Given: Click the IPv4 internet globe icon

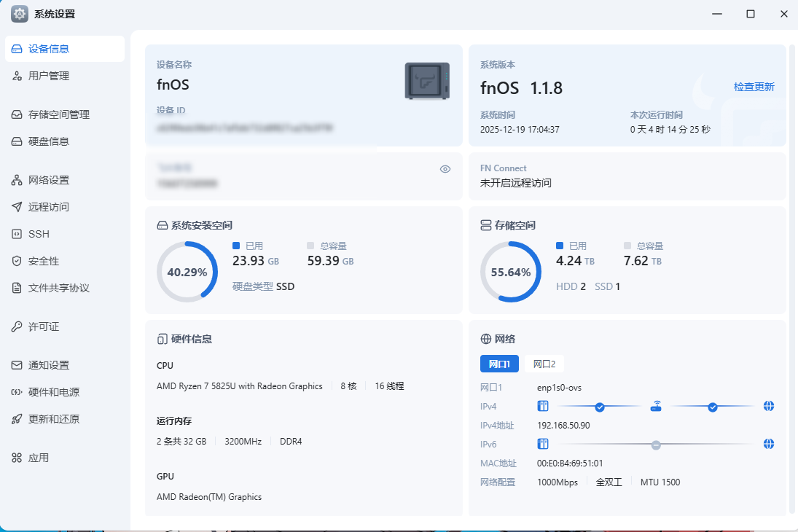Looking at the screenshot, I should pyautogui.click(x=768, y=407).
